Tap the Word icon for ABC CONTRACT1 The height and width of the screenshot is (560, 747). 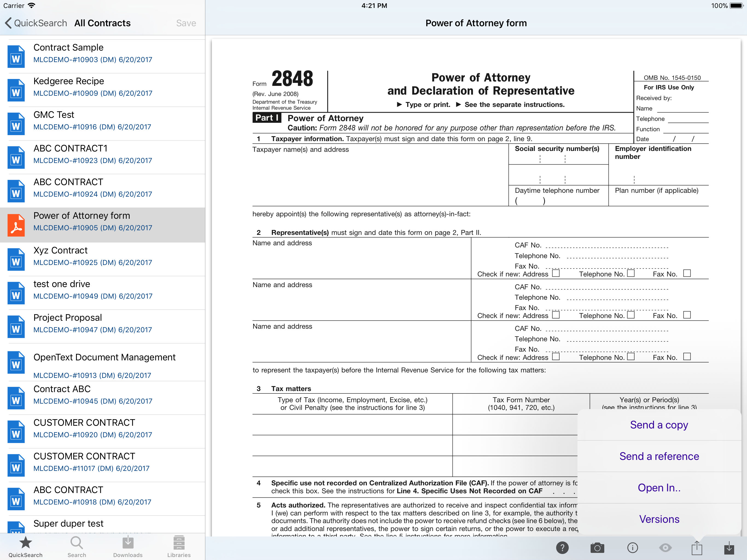coord(16,157)
